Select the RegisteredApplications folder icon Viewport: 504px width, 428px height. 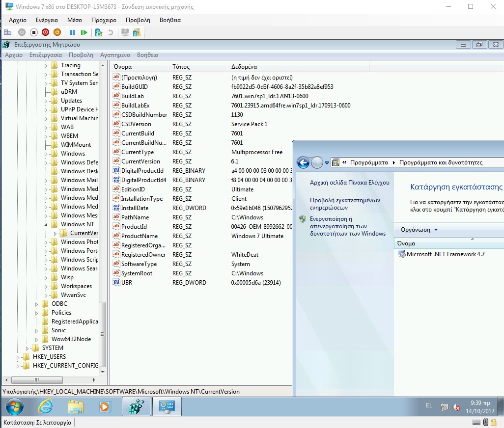pyautogui.click(x=45, y=321)
